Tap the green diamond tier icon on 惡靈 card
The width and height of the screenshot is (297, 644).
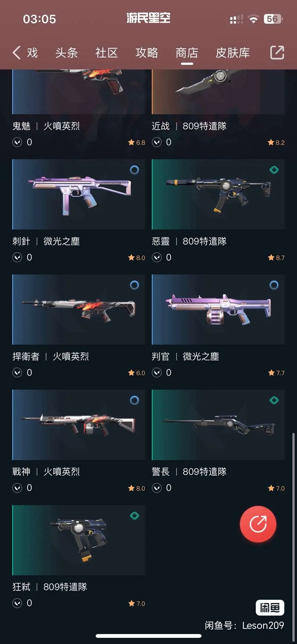(274, 170)
